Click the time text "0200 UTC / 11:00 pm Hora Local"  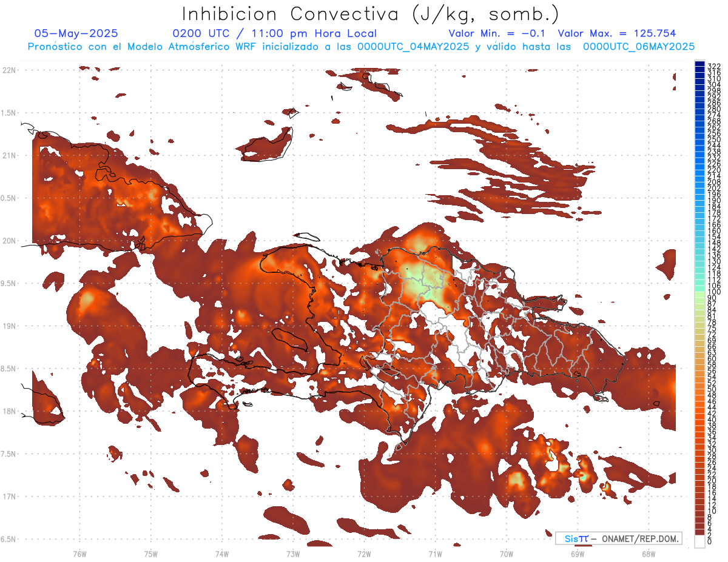point(275,34)
